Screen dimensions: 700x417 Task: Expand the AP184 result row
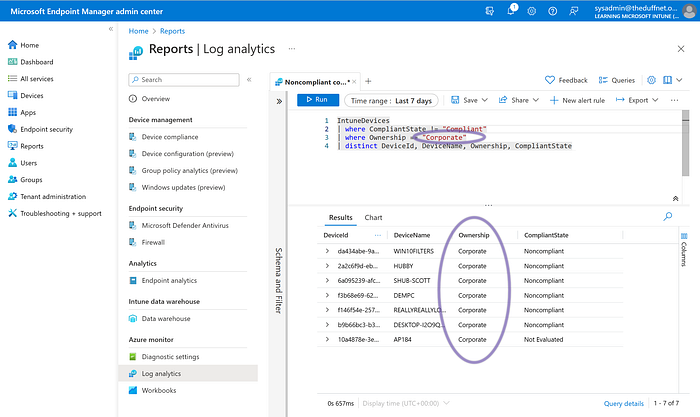(327, 340)
